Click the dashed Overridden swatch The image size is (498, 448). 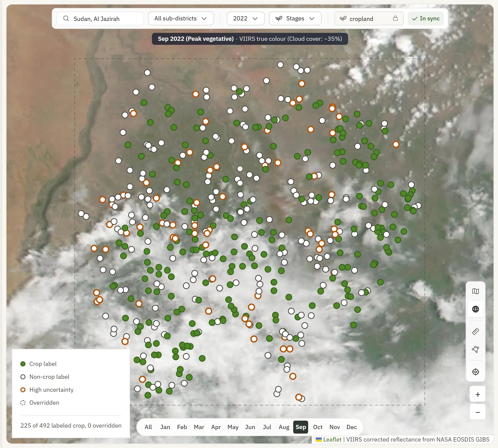pyautogui.click(x=23, y=403)
